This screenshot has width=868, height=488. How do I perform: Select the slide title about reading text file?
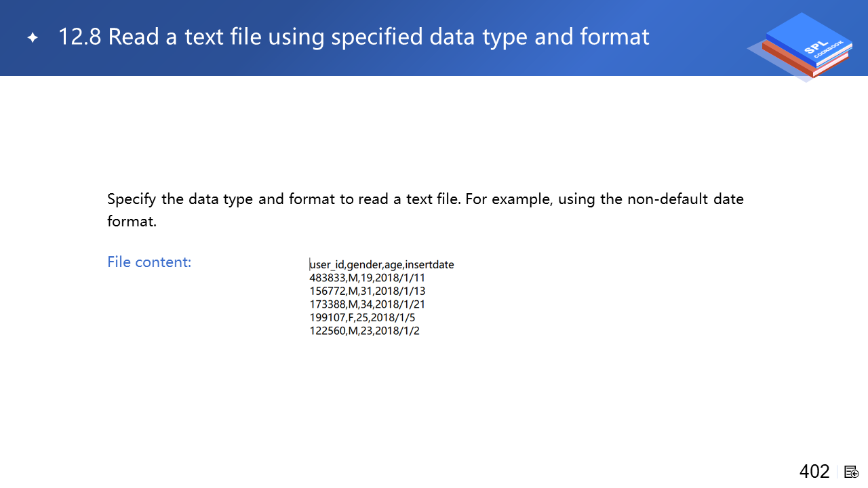tap(353, 37)
